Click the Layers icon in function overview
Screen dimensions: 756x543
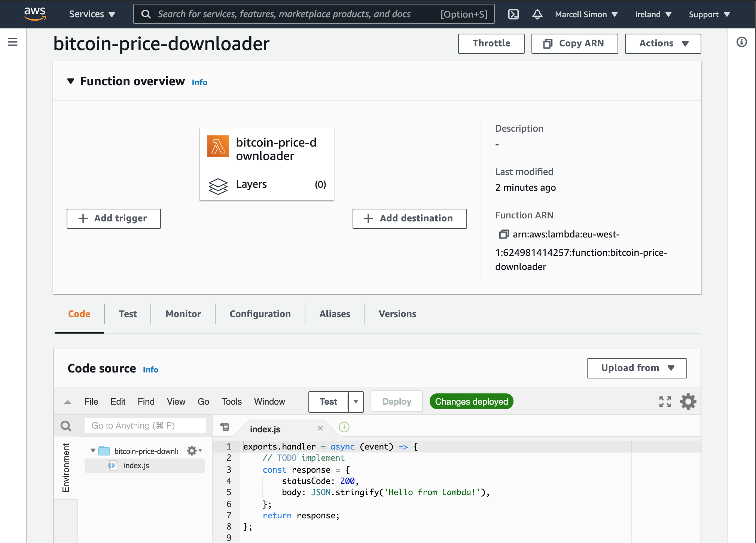[x=218, y=184]
